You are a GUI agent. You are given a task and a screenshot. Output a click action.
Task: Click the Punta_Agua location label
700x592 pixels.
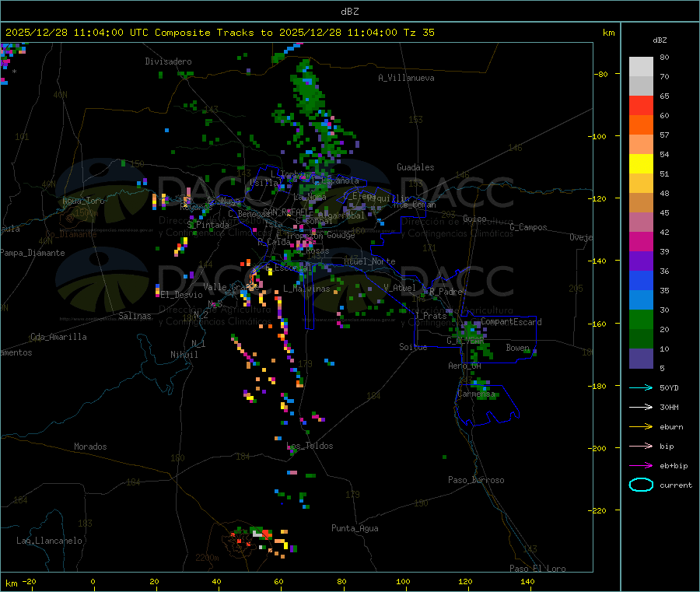tap(355, 528)
